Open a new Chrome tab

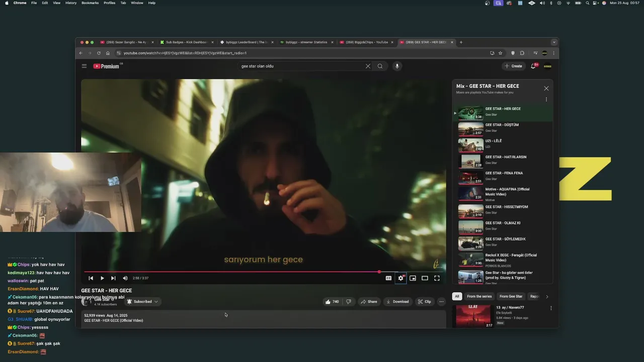pos(461,42)
